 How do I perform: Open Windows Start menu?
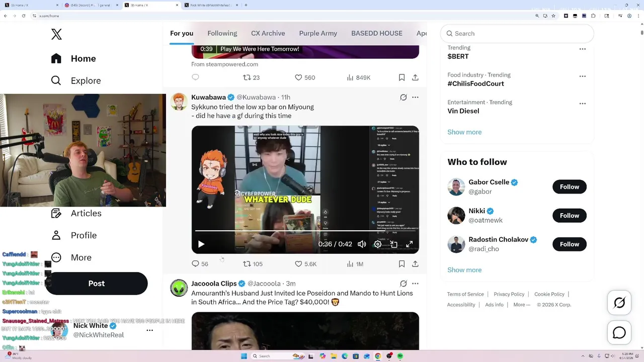tap(244, 356)
